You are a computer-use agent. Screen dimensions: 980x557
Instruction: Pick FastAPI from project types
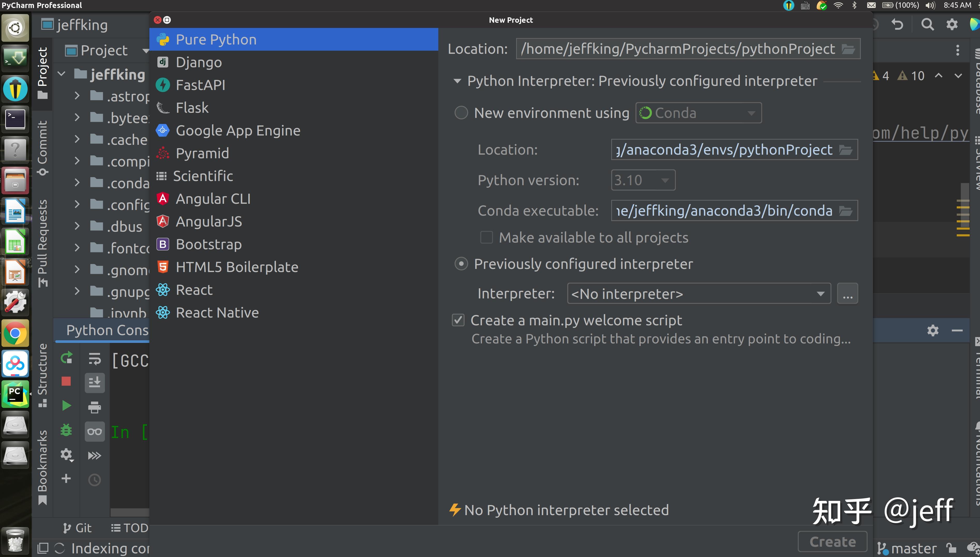tap(294, 85)
